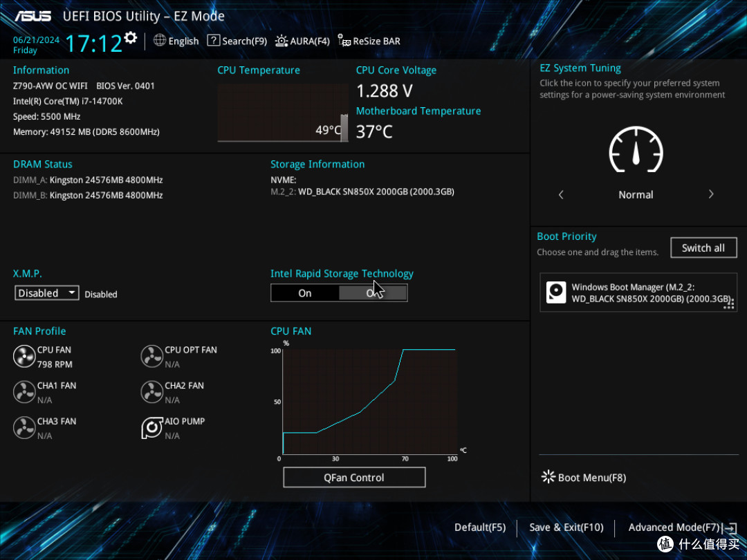This screenshot has width=747, height=560.
Task: Click Motherboard Temperature 37°C value
Action: coord(374,131)
